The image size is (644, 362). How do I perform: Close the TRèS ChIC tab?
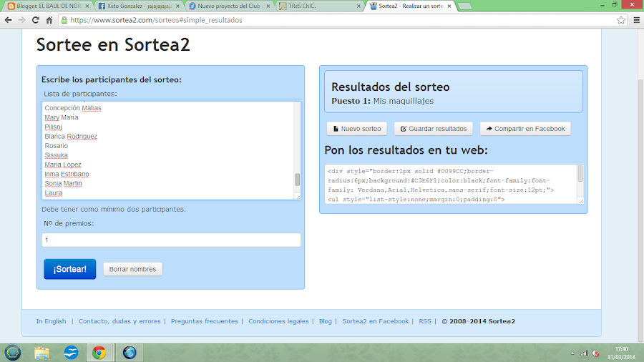(x=358, y=6)
